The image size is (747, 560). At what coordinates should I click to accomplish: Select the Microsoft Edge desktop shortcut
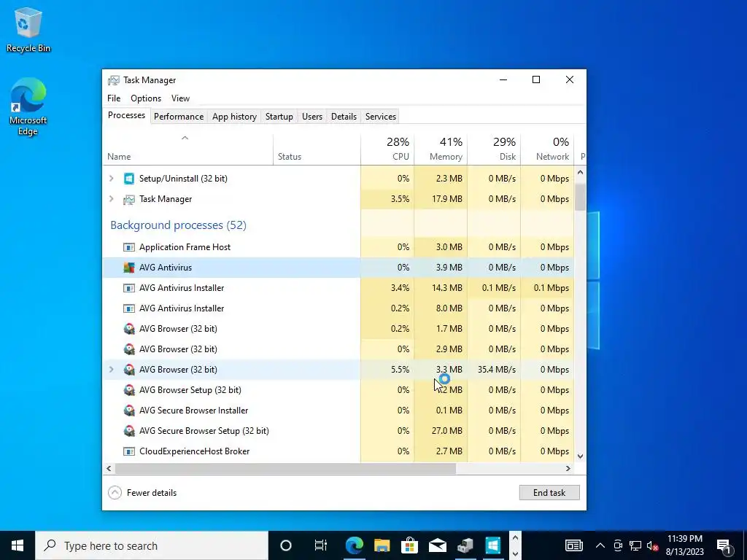pos(28,106)
